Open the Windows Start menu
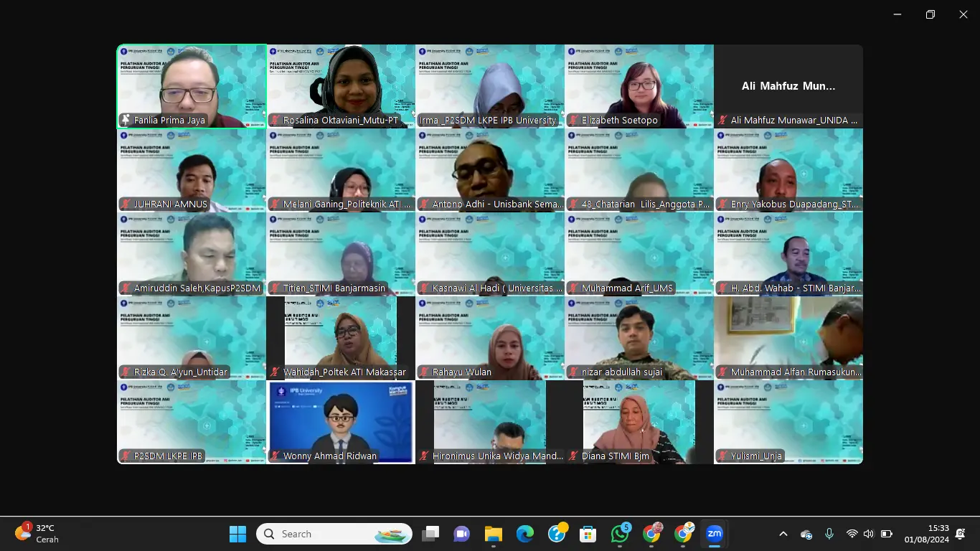Viewport: 980px width, 551px height. [x=237, y=534]
